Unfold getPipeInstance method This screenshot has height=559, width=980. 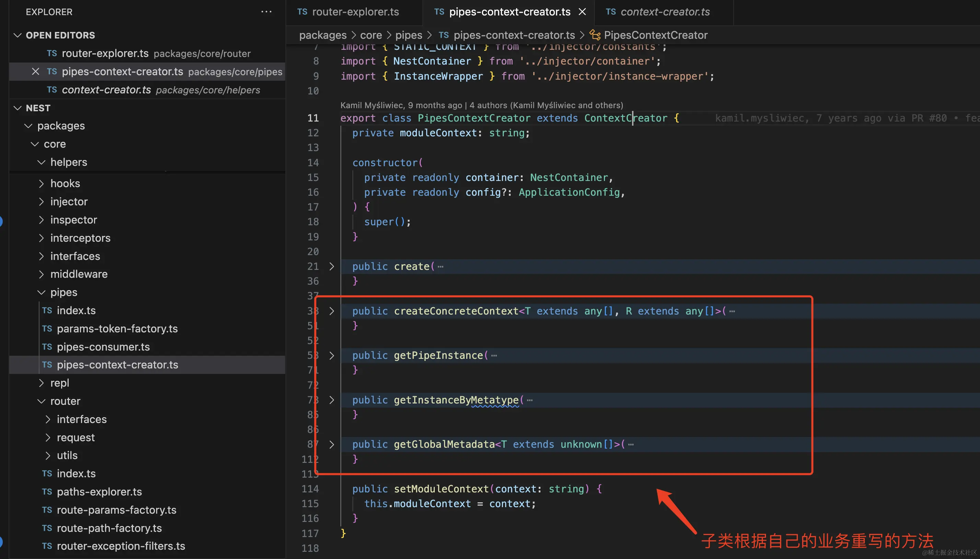click(332, 355)
